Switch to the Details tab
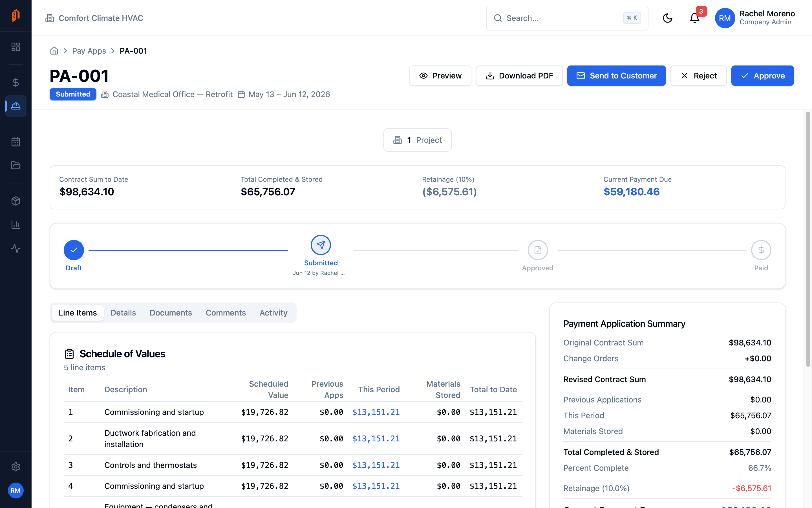812x508 pixels. tap(123, 313)
